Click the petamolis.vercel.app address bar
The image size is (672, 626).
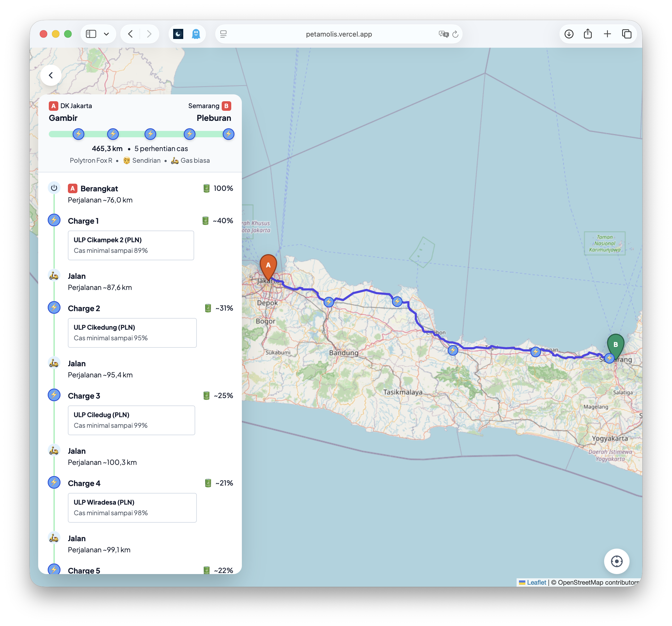(338, 34)
